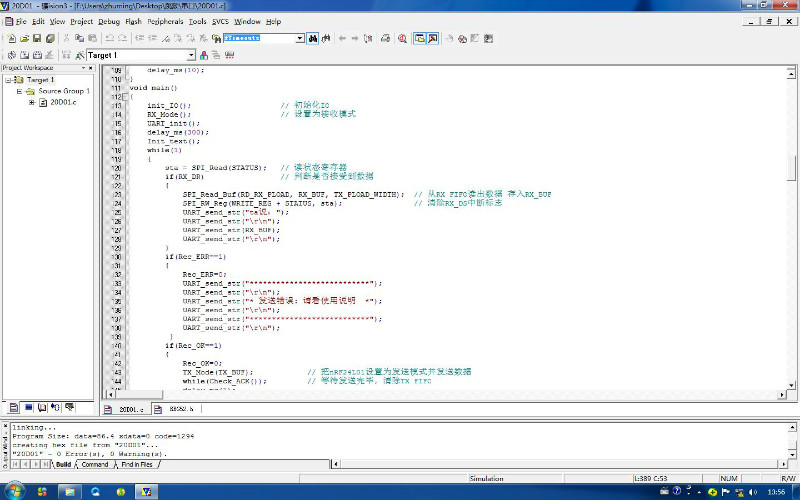Image resolution: width=800 pixels, height=500 pixels.
Task: Click the Windows Start button
Action: coord(14,492)
